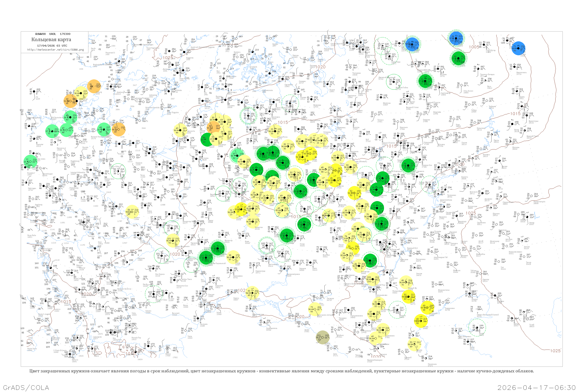This screenshot has height=392, width=588.
Task: Click the yellow station circle at Юста
Action: tap(408, 297)
